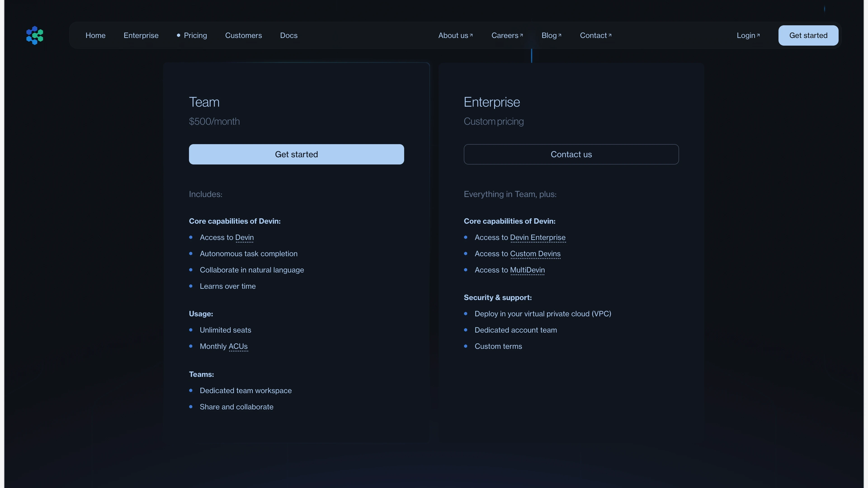Open the Docs nav link
The height and width of the screenshot is (488, 868).
[289, 35]
